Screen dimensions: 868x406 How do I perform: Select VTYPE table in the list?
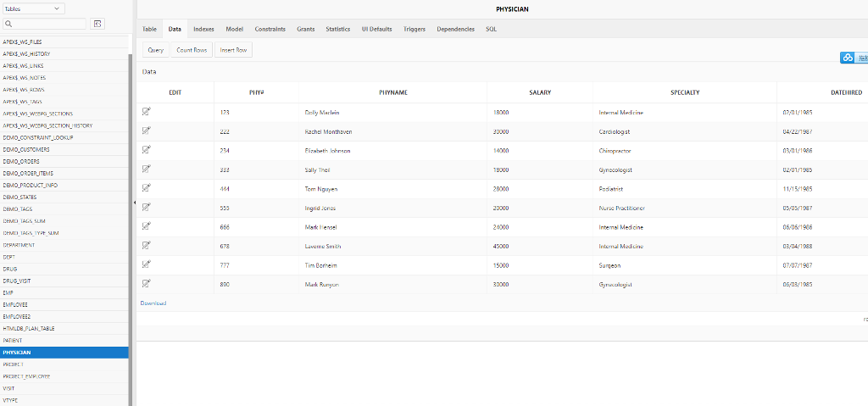[x=64, y=400]
